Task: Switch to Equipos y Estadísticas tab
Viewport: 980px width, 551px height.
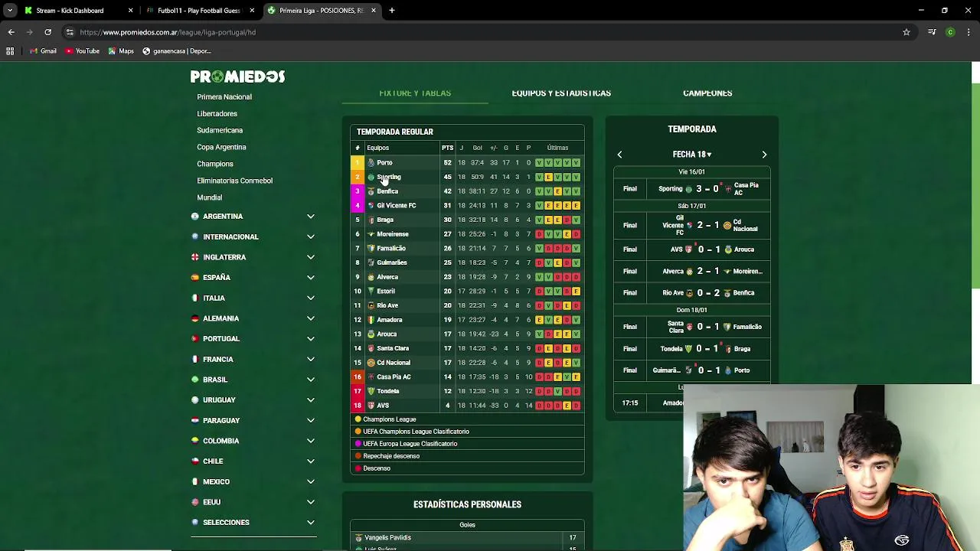Action: [x=561, y=93]
